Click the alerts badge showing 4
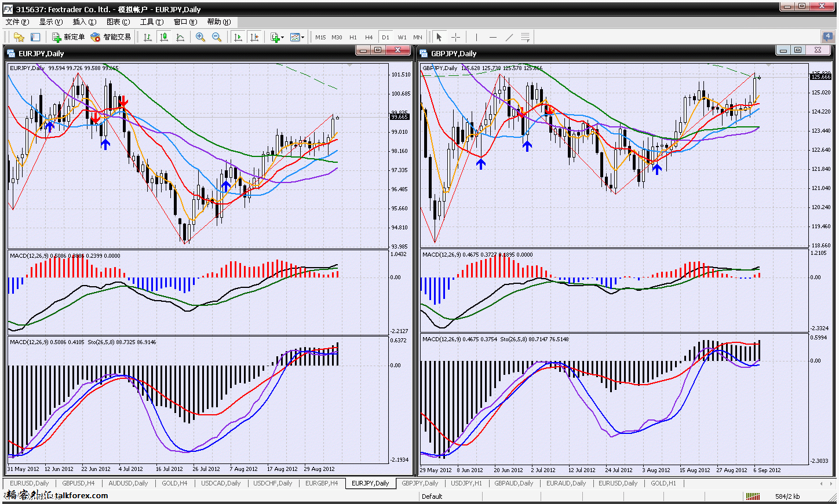Image resolution: width=839 pixels, height=504 pixels. tap(828, 36)
